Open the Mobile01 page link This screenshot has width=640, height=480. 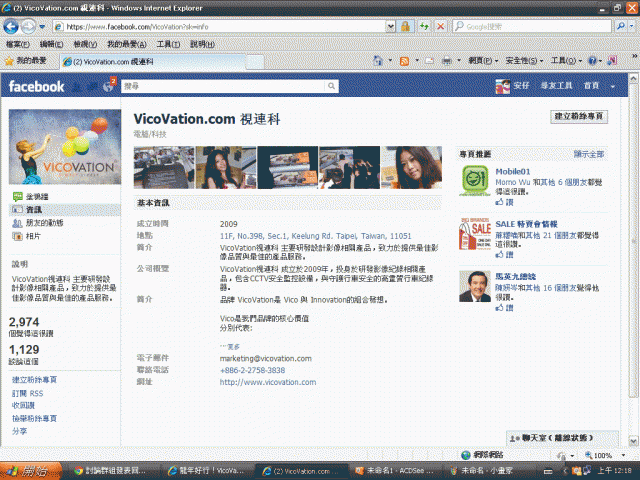pyautogui.click(x=513, y=171)
